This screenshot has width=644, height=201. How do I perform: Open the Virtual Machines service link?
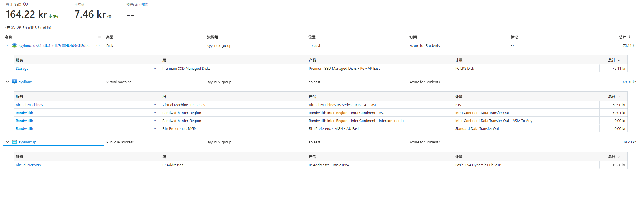29,105
